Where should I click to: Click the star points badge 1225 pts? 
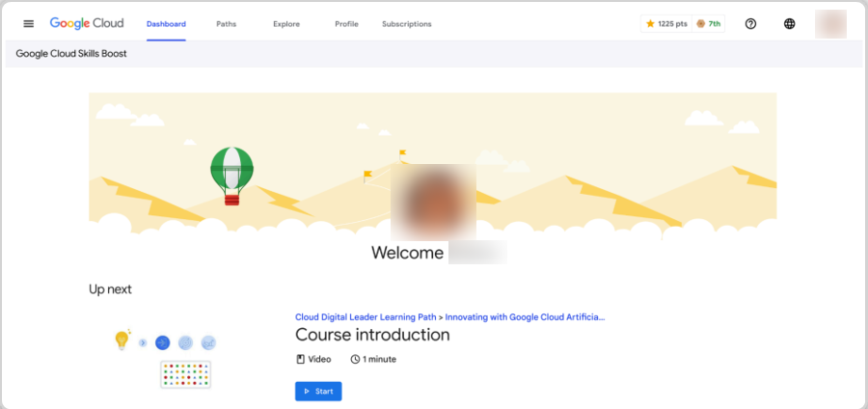(x=666, y=24)
